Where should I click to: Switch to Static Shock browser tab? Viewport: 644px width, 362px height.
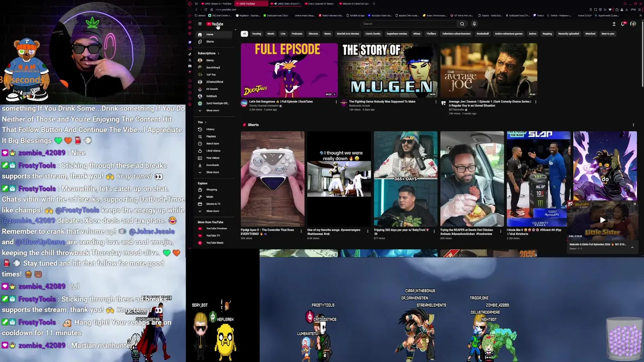(286, 4)
